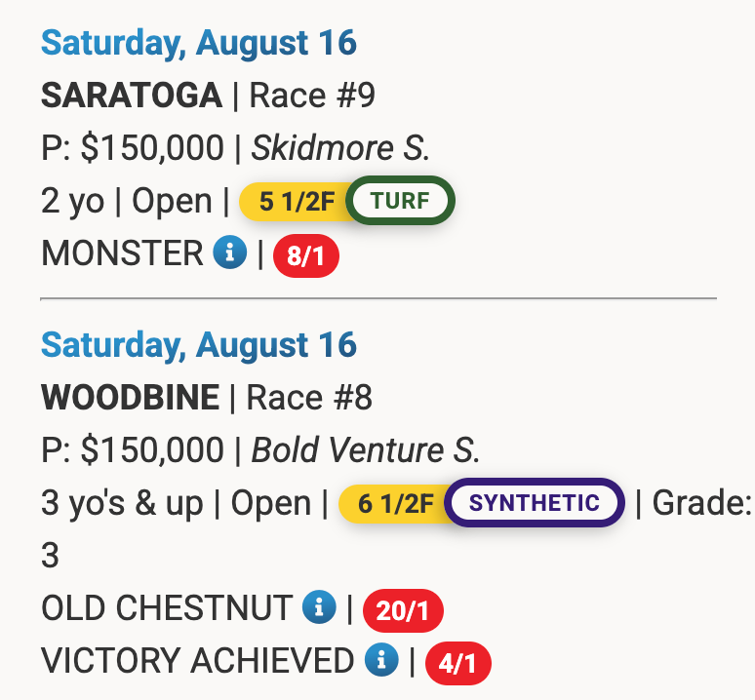Viewport: 755px width, 700px height.
Task: Click the WOODBINE track name
Action: (x=130, y=398)
